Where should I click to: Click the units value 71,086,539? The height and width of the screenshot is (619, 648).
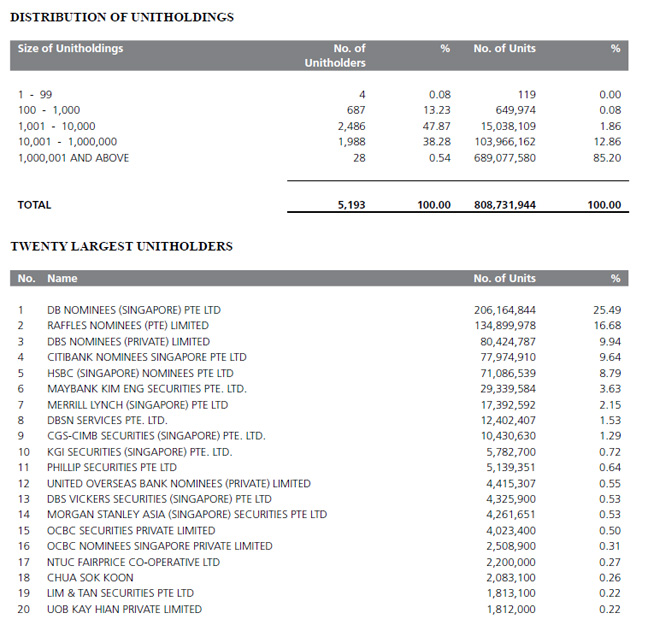click(508, 373)
